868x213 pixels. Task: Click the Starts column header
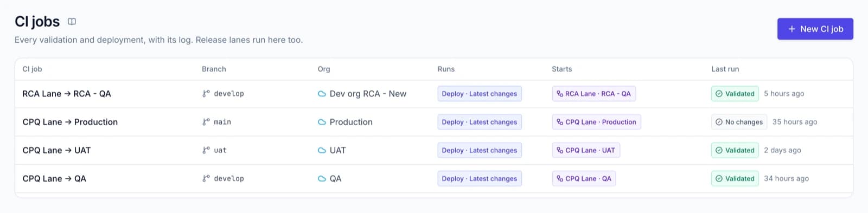point(562,69)
